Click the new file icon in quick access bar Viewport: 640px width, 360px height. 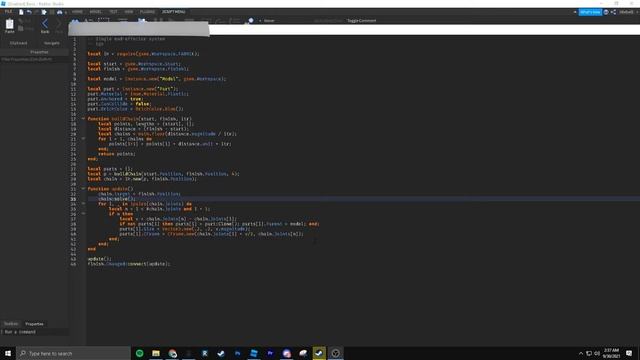[x=21, y=12]
